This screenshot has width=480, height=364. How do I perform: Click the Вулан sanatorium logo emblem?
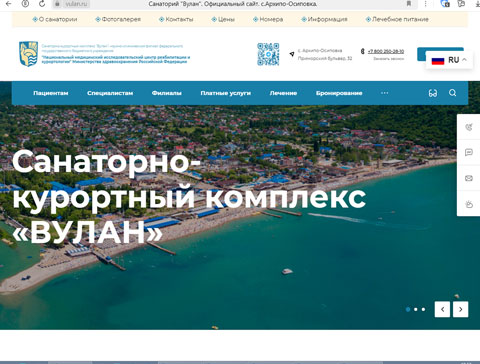28,54
